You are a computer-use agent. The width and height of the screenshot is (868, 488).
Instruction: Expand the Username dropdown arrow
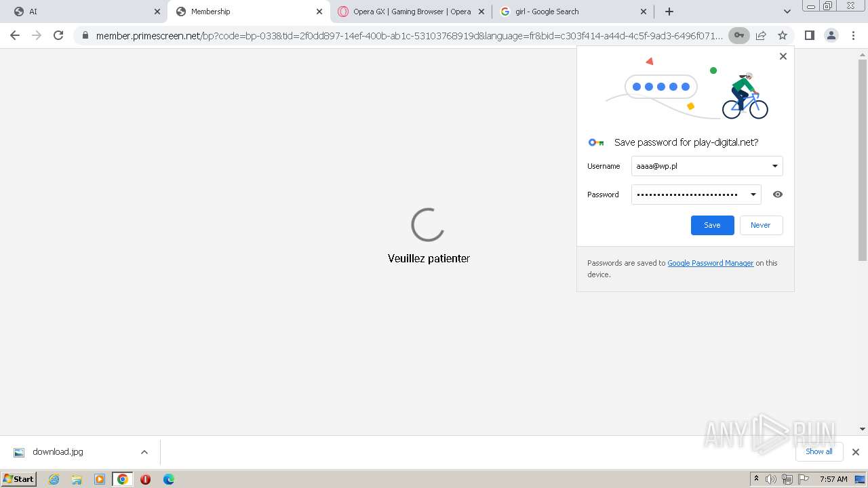coord(774,166)
